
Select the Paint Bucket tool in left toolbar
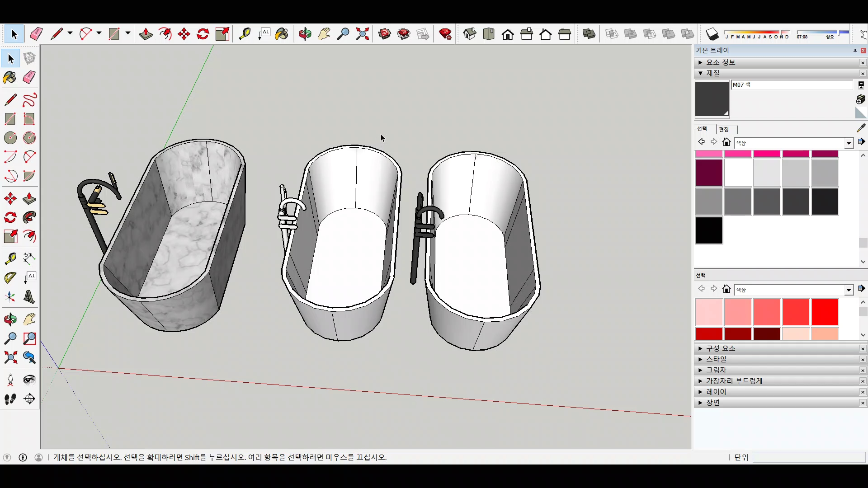click(x=9, y=78)
